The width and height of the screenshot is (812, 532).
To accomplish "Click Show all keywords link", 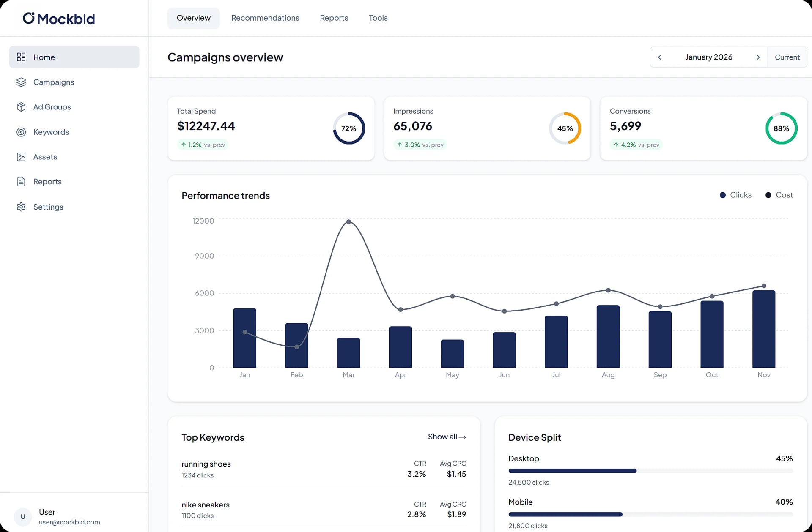I will click(447, 437).
